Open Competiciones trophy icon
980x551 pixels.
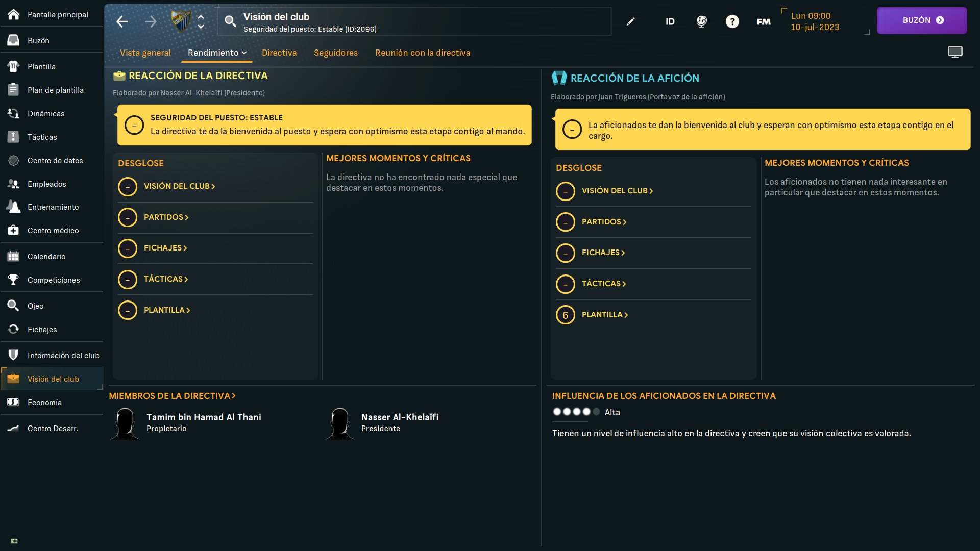click(14, 280)
